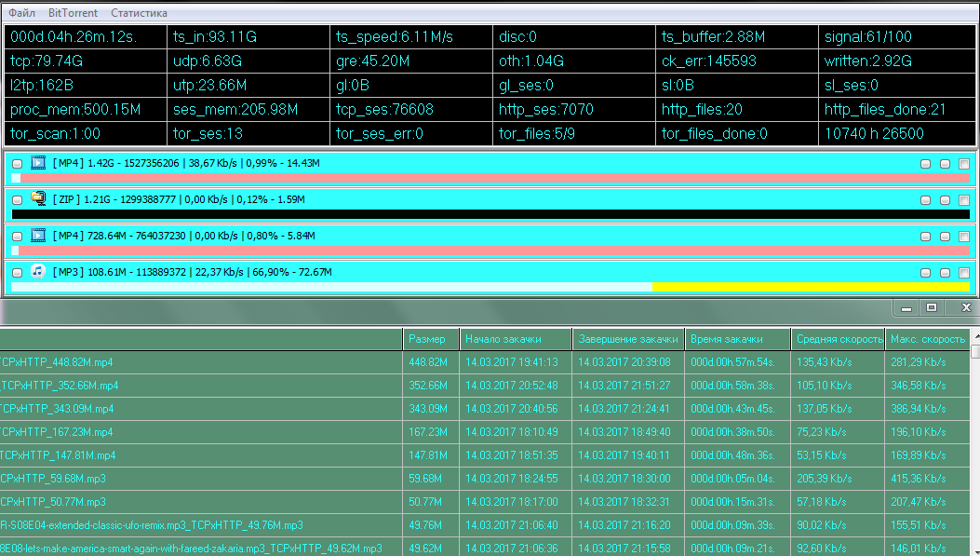Click the ZIP archive icon of the 1.21G download
Image resolution: width=980 pixels, height=556 pixels.
[38, 198]
